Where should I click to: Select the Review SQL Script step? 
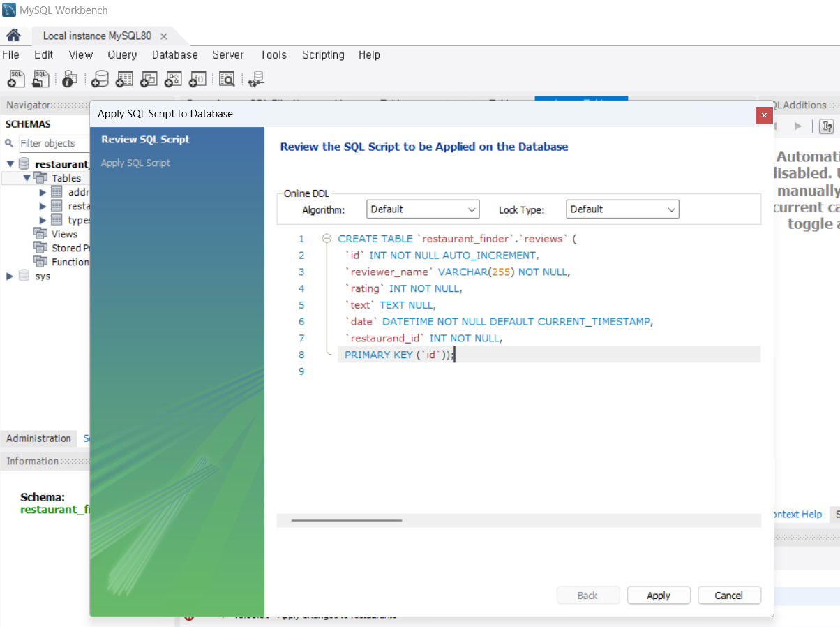coord(145,139)
